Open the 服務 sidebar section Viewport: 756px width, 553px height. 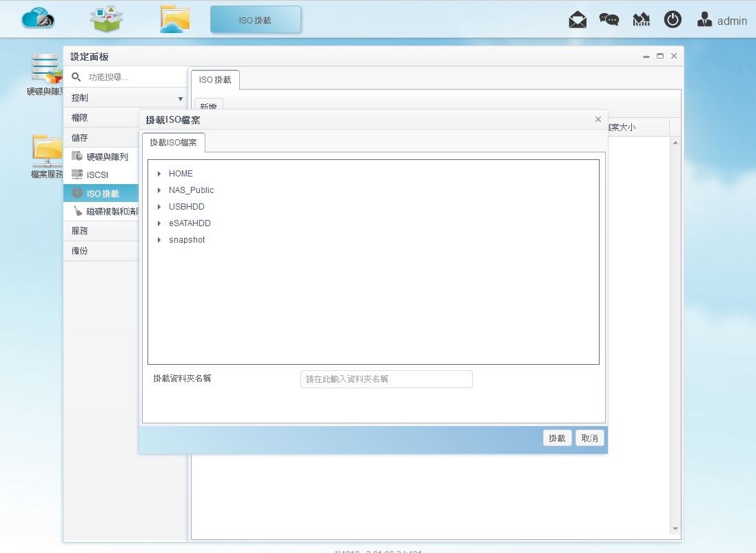(x=101, y=231)
